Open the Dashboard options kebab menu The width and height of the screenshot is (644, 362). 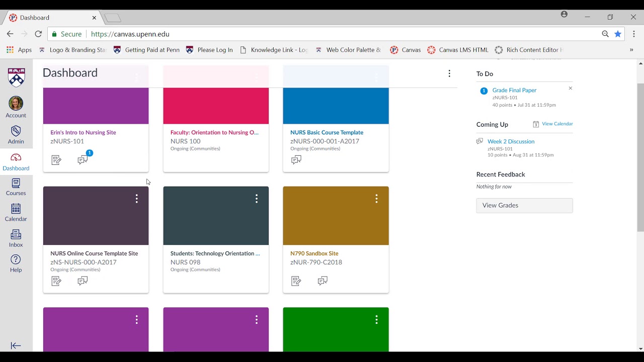coord(449,73)
